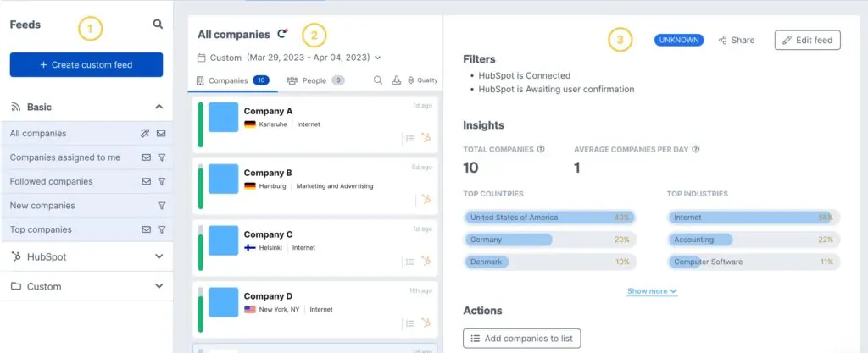
Task: Open the Quality sort dropdown
Action: point(422,80)
